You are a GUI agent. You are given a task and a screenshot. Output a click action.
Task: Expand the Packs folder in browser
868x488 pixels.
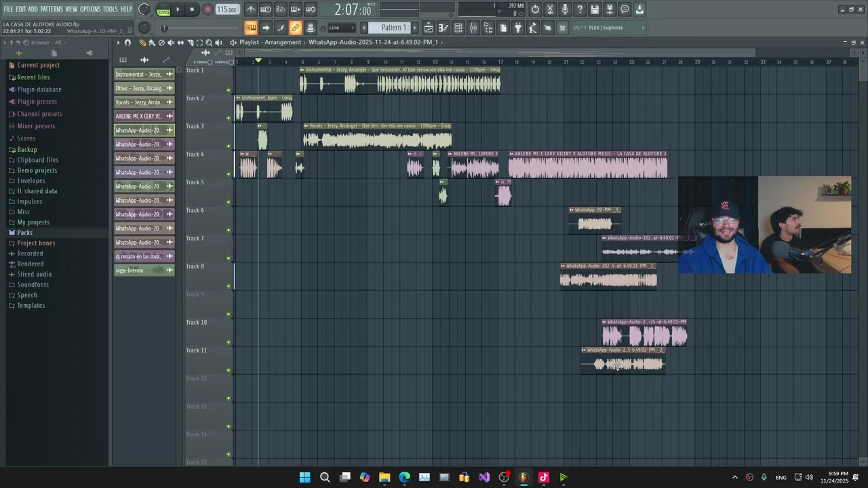(x=24, y=232)
